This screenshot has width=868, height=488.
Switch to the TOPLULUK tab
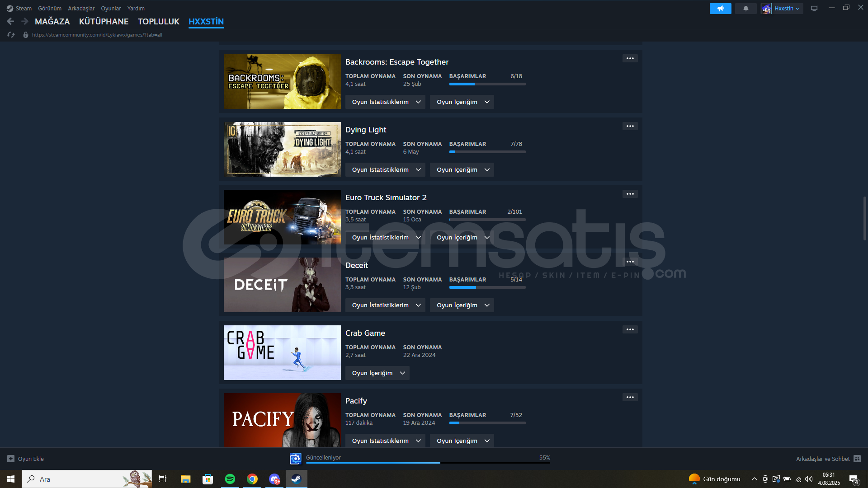pos(159,21)
